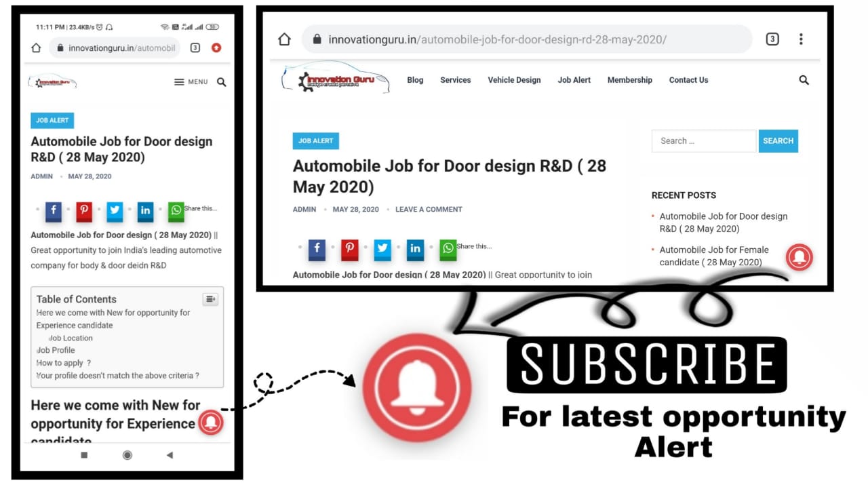The image size is (868, 485).
Task: Share on Pinterest in wide view
Action: [350, 249]
